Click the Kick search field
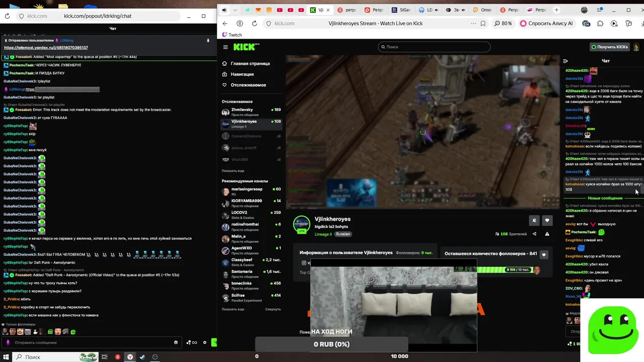644x362 pixels. tap(434, 47)
